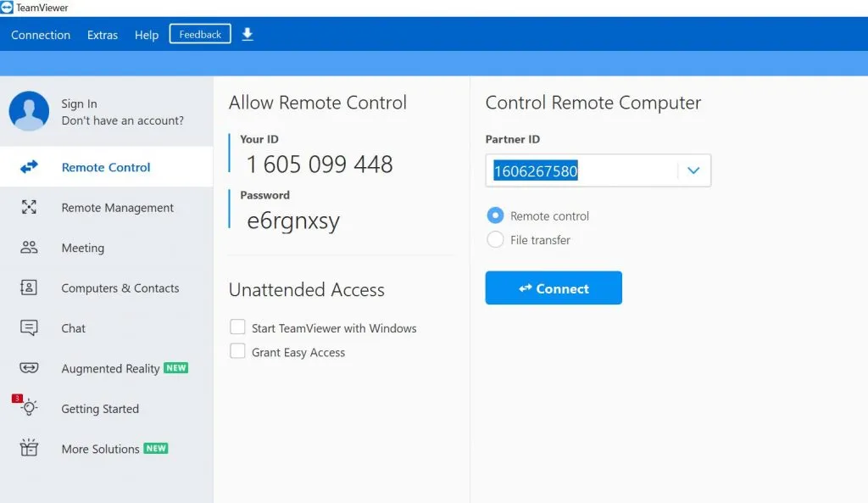Select the File transfer radio button
Image resolution: width=868 pixels, height=503 pixels.
coord(495,239)
